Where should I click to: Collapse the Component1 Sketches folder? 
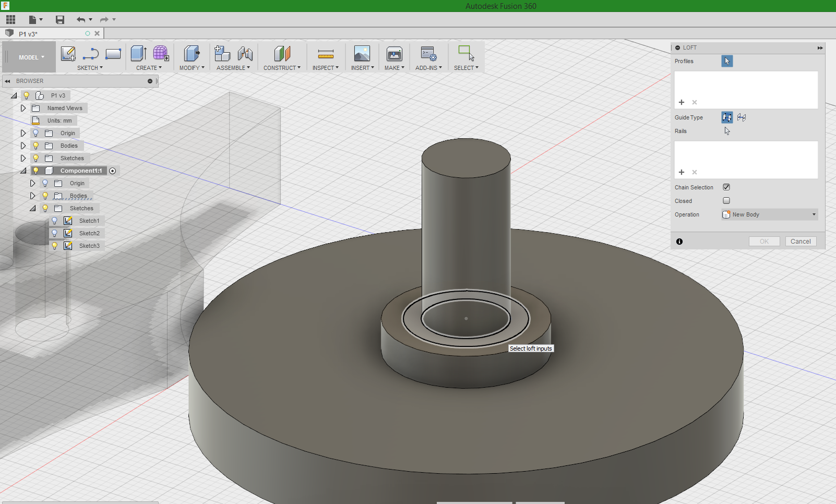[x=32, y=208]
